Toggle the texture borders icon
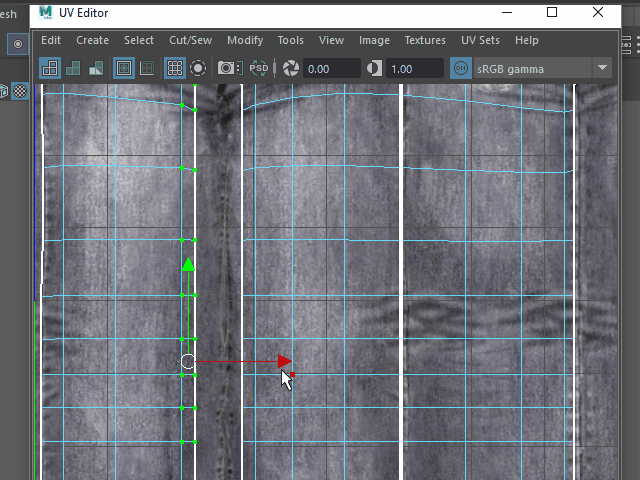Screen dimensions: 640x480 (124, 68)
